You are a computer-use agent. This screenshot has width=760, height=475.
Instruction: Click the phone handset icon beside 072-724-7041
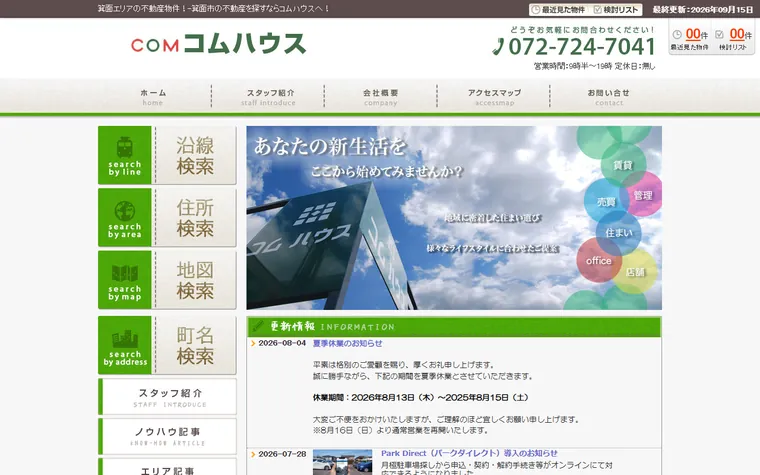(x=498, y=47)
